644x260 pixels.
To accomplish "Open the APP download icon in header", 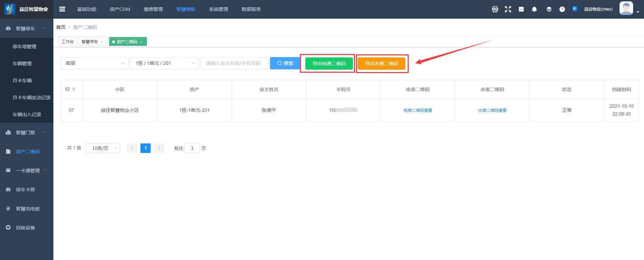I will [x=495, y=9].
